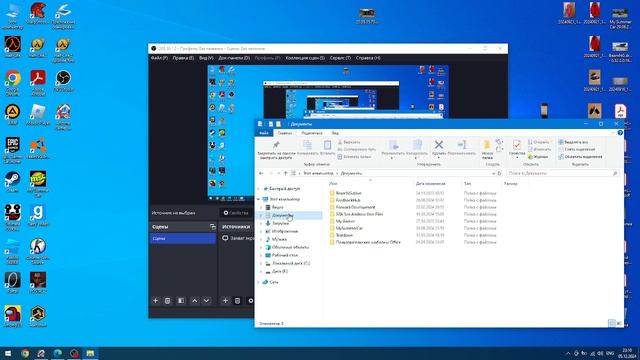Refresh the Documents folder in the address bar

coord(499,173)
